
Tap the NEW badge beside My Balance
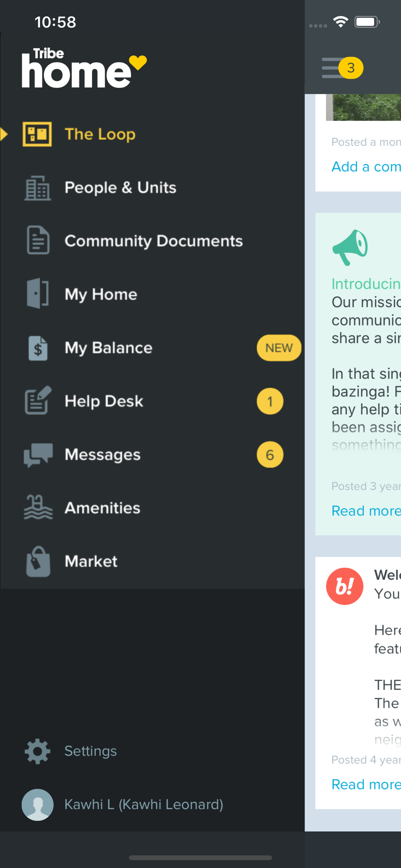[279, 348]
